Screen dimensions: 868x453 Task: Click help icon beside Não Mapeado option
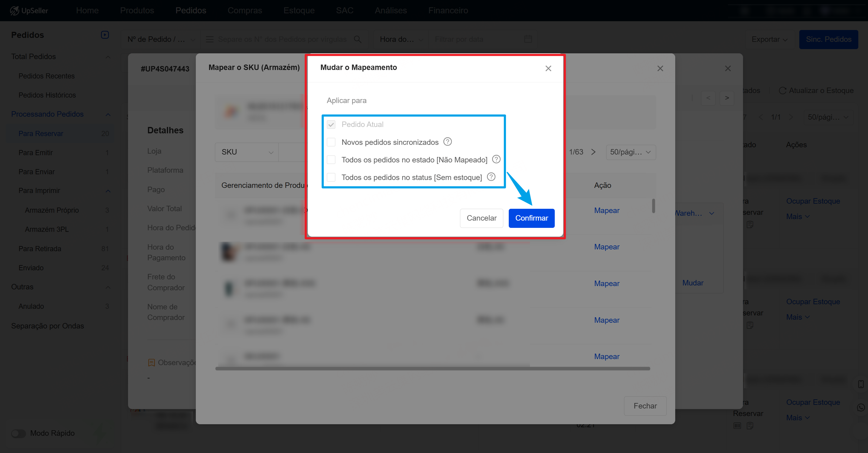[x=496, y=159]
